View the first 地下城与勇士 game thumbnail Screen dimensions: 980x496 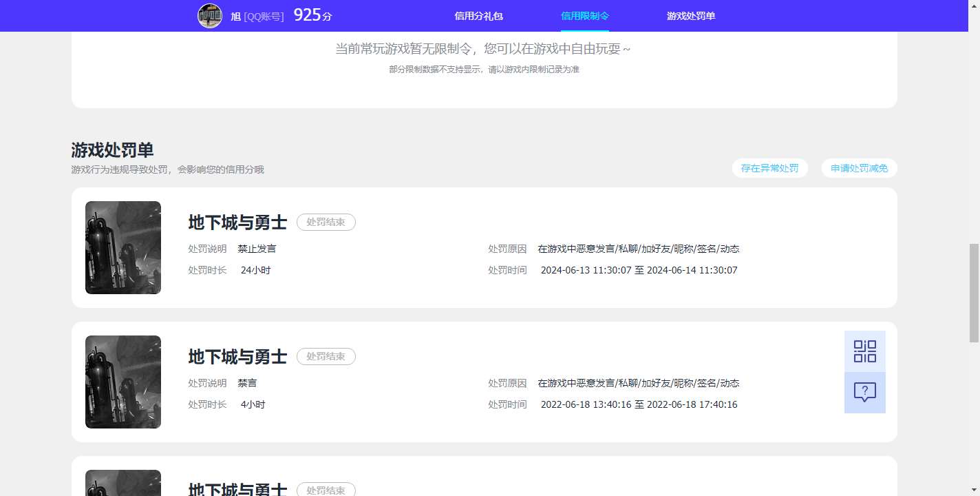[x=122, y=247]
